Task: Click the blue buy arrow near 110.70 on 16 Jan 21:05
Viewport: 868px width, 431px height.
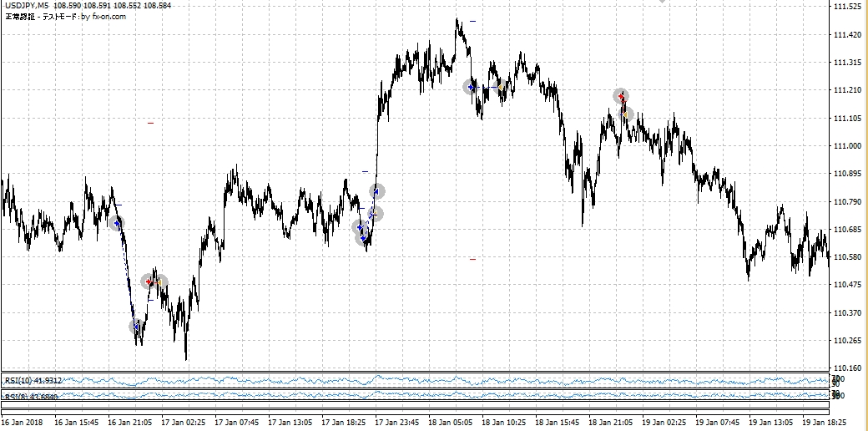Action: 116,223
